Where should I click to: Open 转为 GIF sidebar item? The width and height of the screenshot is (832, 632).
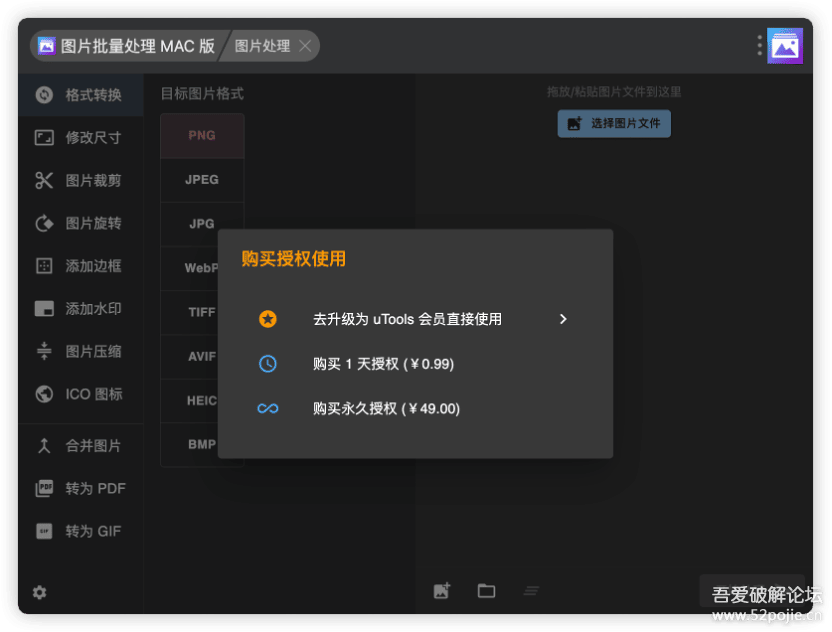pos(81,531)
